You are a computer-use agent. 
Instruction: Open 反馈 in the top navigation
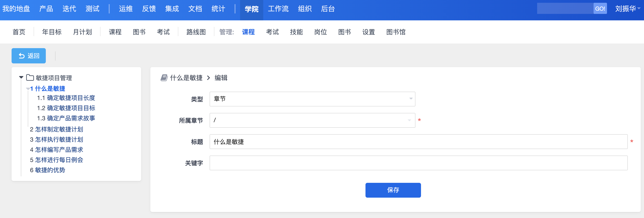(x=149, y=9)
